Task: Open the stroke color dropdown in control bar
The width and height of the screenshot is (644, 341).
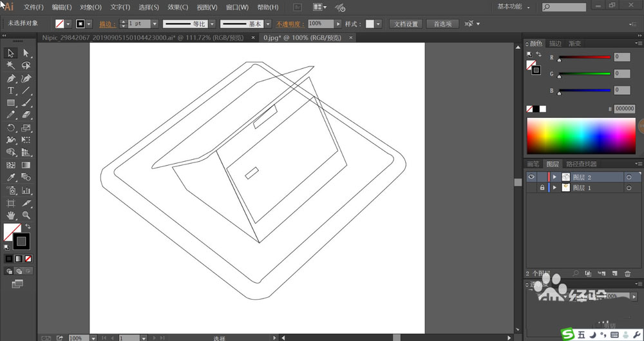Action: [89, 24]
